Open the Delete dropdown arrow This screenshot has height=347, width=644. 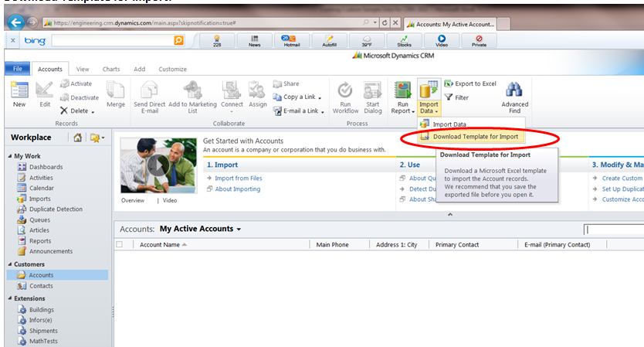tap(93, 112)
